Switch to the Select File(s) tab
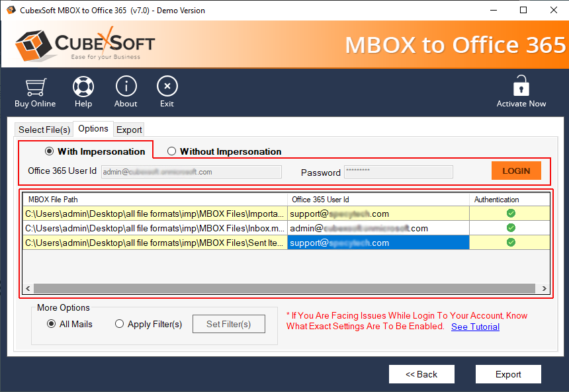The image size is (569, 392). 44,130
